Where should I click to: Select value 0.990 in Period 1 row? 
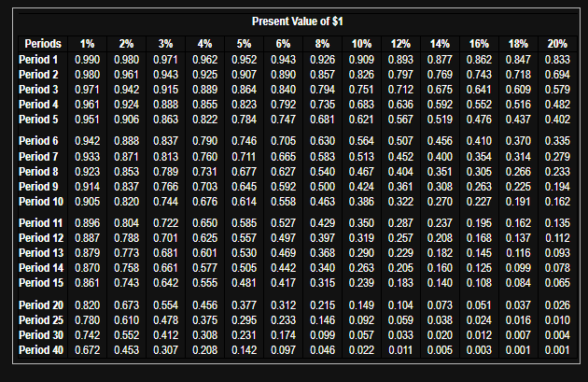[x=88, y=59]
